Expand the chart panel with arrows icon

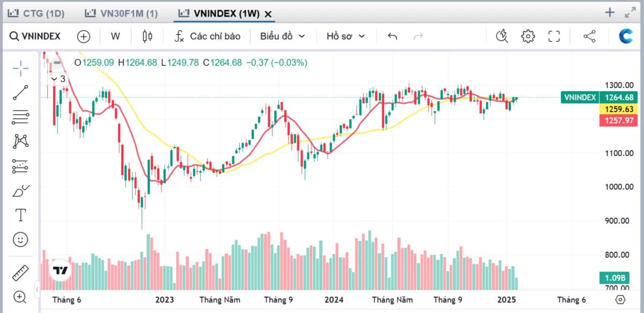(x=630, y=13)
